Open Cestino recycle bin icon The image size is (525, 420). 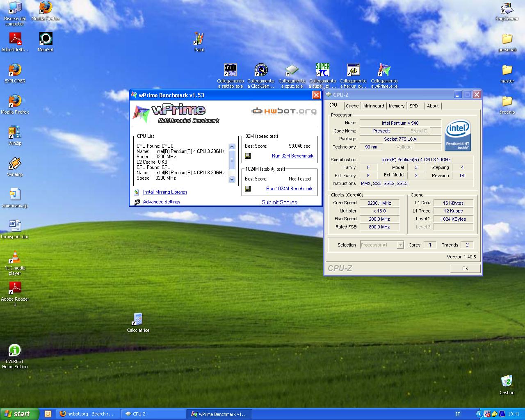(x=507, y=385)
